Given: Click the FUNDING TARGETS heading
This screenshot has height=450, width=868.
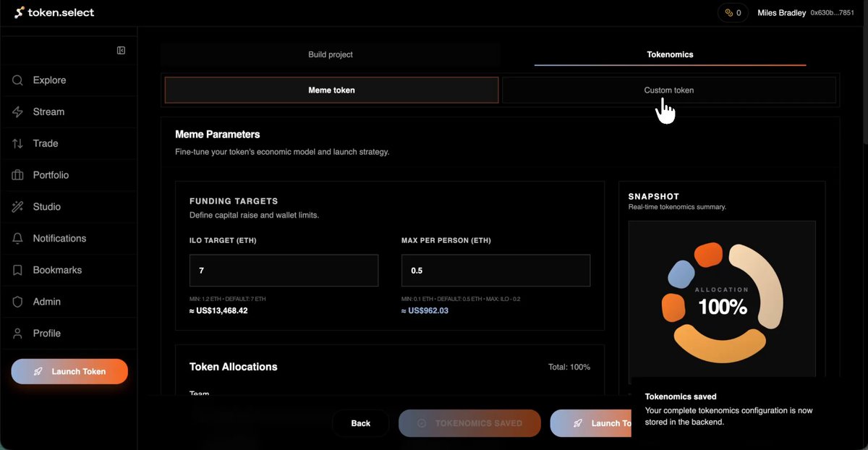Looking at the screenshot, I should 234,201.
